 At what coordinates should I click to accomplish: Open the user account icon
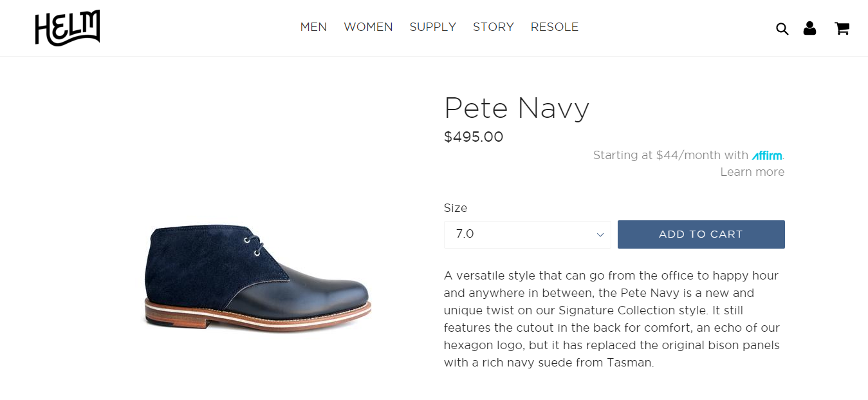click(x=809, y=28)
